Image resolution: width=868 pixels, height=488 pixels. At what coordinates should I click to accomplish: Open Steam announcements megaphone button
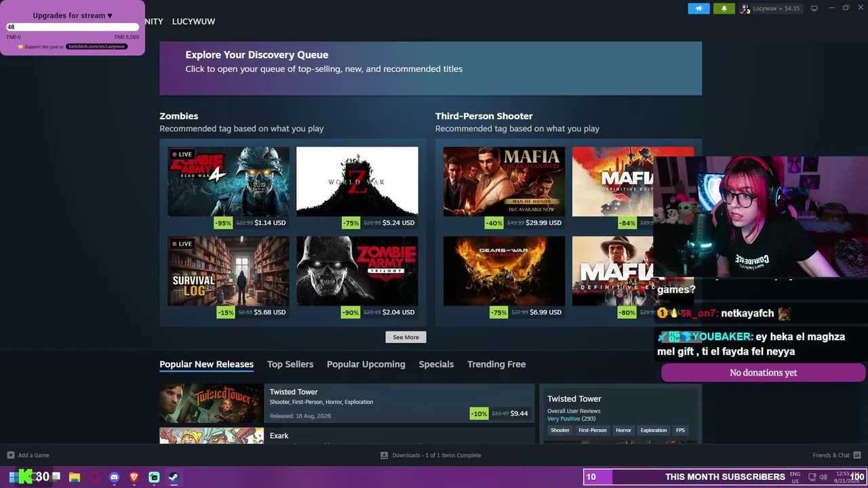coord(698,9)
